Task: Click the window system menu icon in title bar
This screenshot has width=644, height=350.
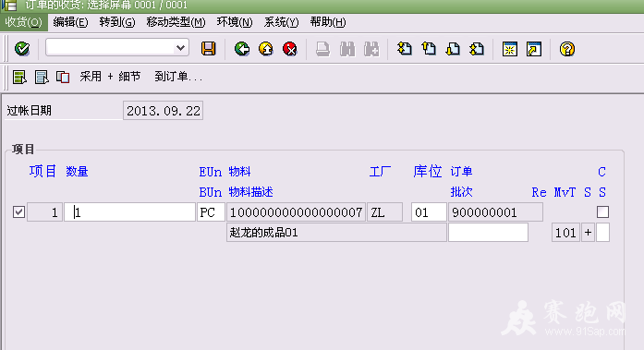Action: [x=8, y=6]
